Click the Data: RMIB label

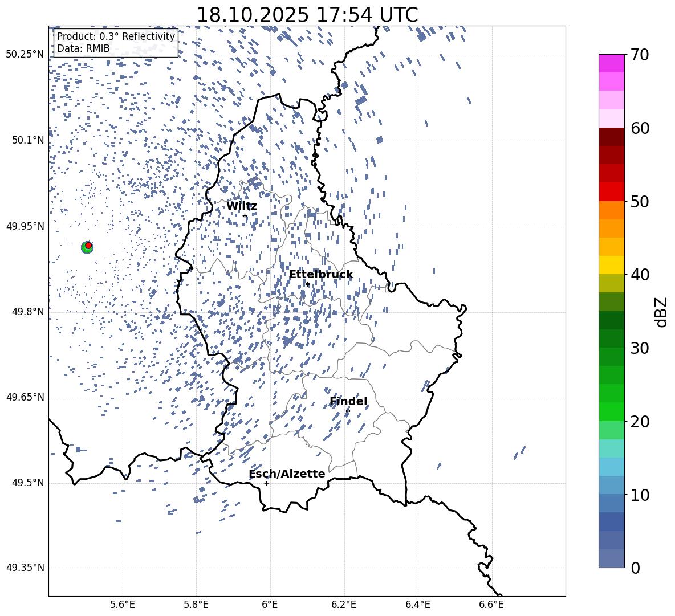click(x=83, y=48)
